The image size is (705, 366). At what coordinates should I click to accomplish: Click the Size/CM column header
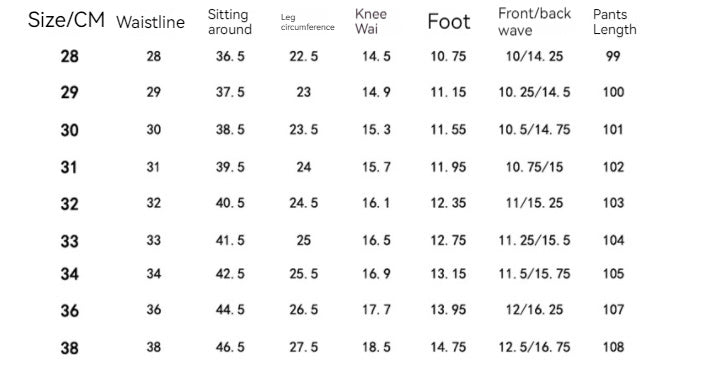[66, 20]
